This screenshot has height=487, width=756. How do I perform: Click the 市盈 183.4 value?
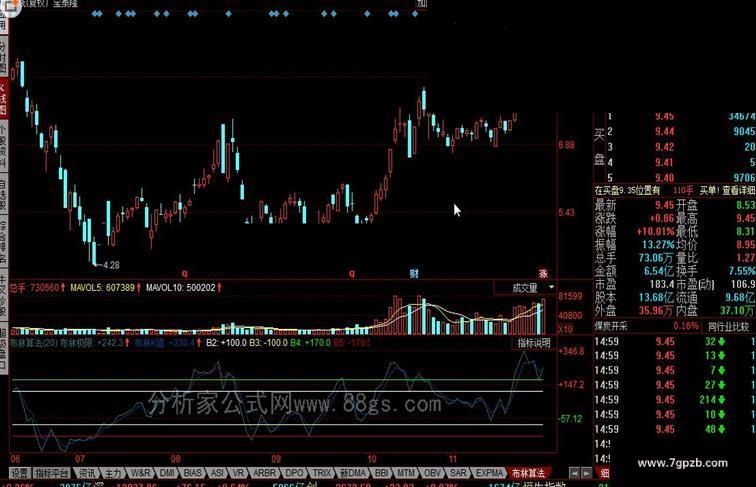coord(662,284)
